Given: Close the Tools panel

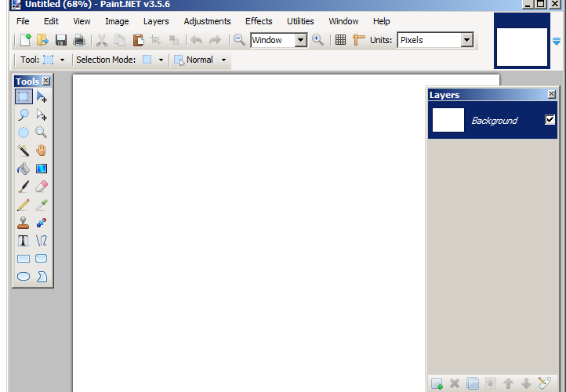Looking at the screenshot, I should click(46, 81).
